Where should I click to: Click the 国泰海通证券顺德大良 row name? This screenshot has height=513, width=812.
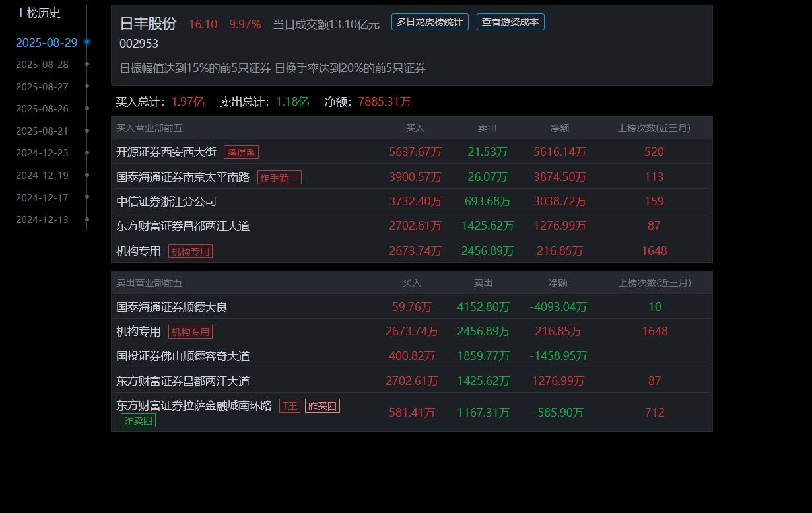point(172,307)
